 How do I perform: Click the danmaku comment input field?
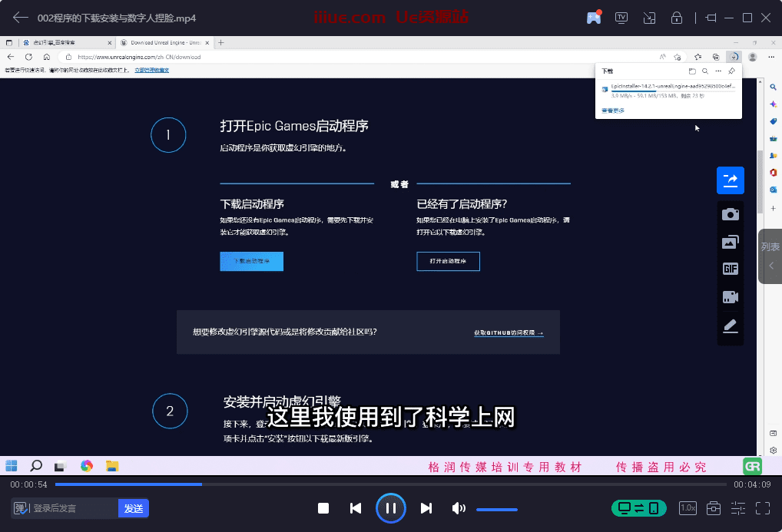[73, 508]
